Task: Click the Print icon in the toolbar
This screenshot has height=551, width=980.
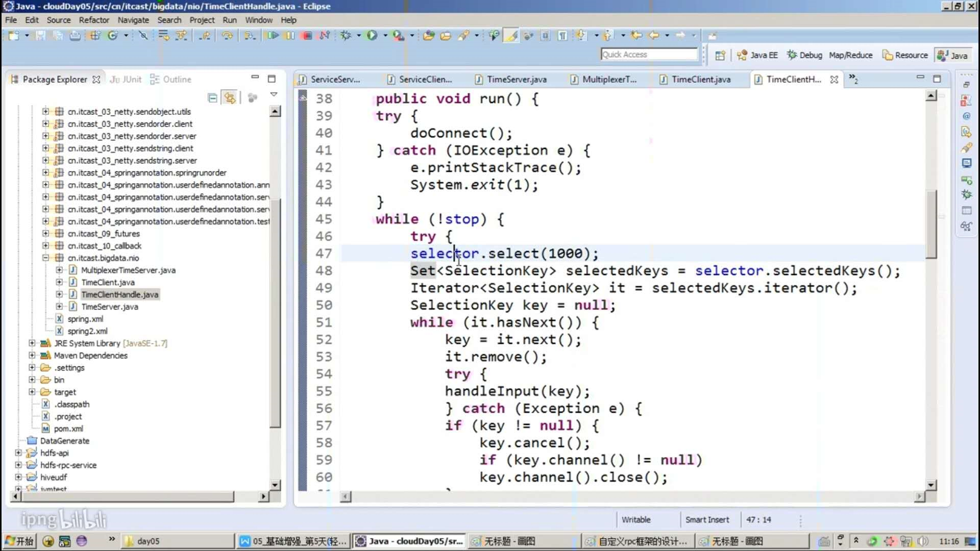Action: point(75,35)
